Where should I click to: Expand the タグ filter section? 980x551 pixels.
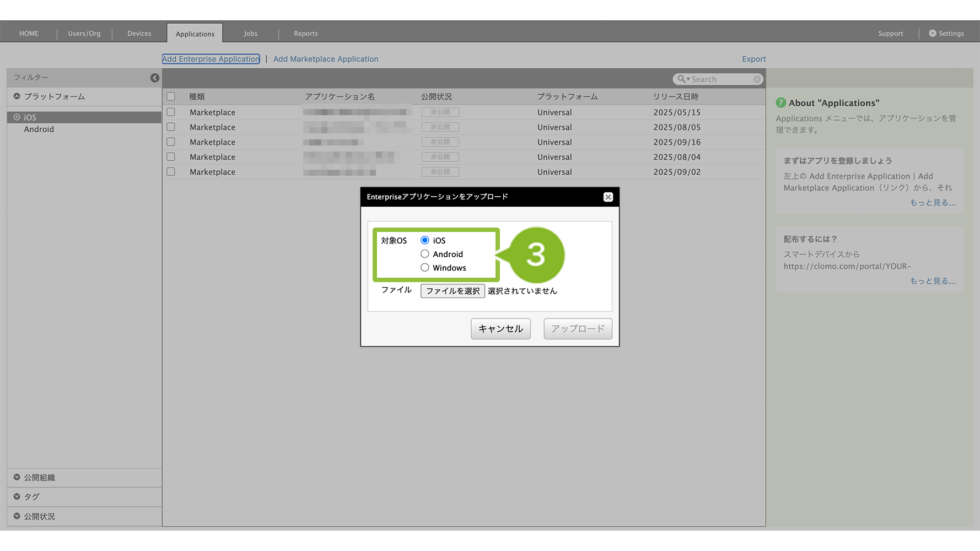point(17,497)
